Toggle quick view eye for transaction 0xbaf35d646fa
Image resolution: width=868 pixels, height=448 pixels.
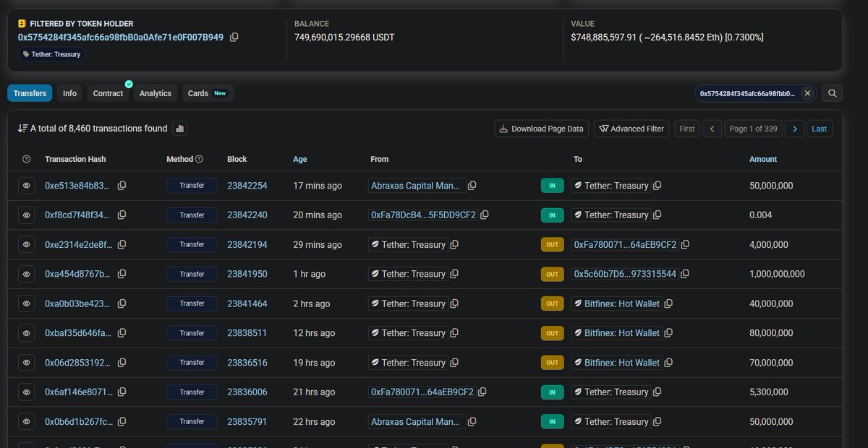click(27, 333)
